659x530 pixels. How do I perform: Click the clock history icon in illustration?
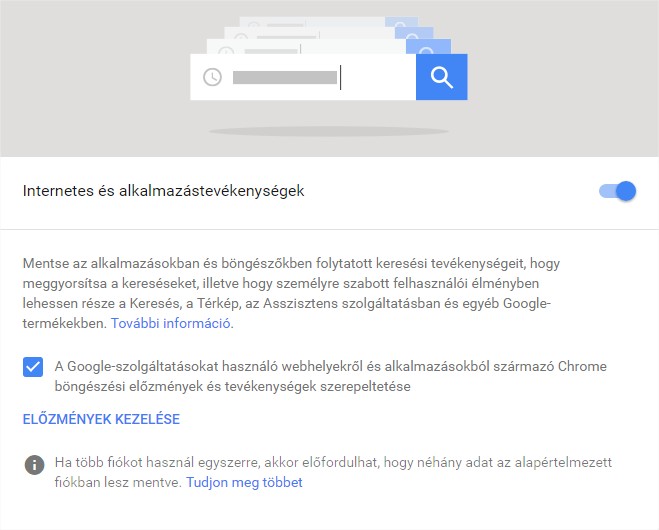(x=212, y=77)
